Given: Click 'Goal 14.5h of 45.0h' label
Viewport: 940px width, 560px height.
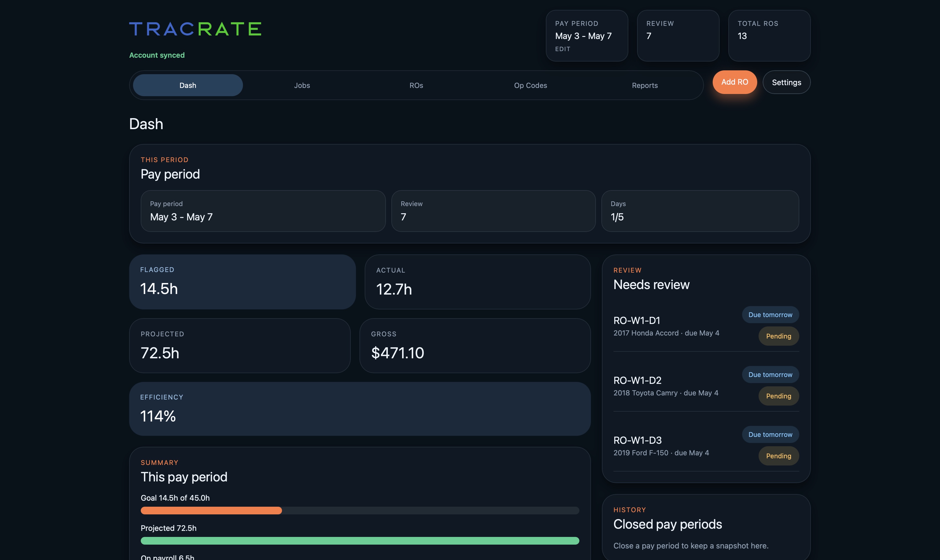Looking at the screenshot, I should [x=175, y=498].
